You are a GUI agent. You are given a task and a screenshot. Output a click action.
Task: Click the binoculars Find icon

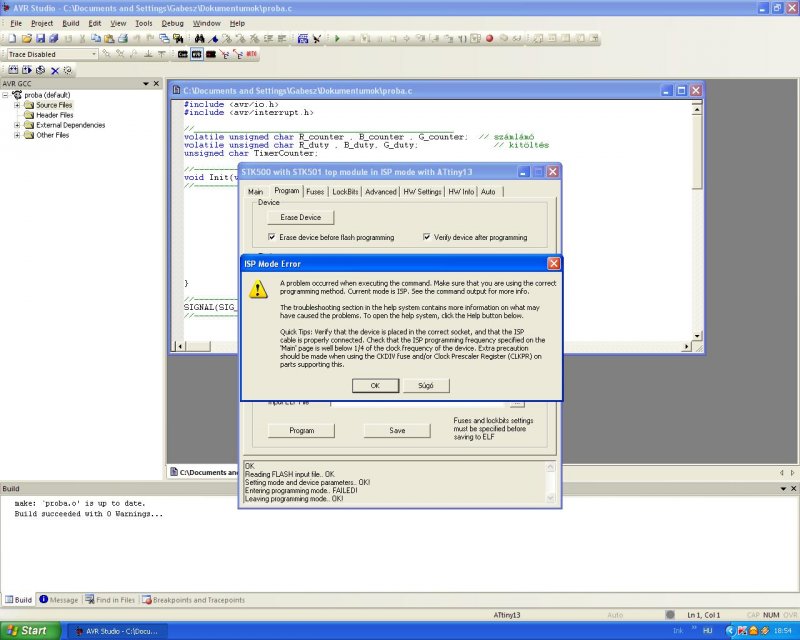pos(199,38)
